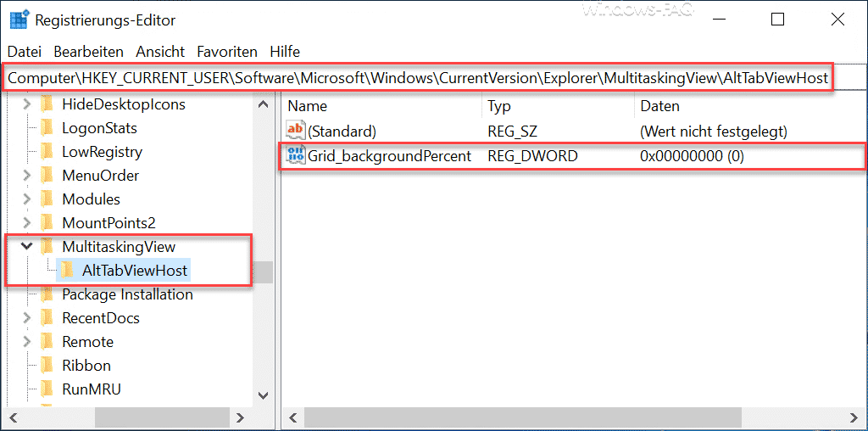Select the AltTabViewHost folder icon

pyautogui.click(x=68, y=271)
